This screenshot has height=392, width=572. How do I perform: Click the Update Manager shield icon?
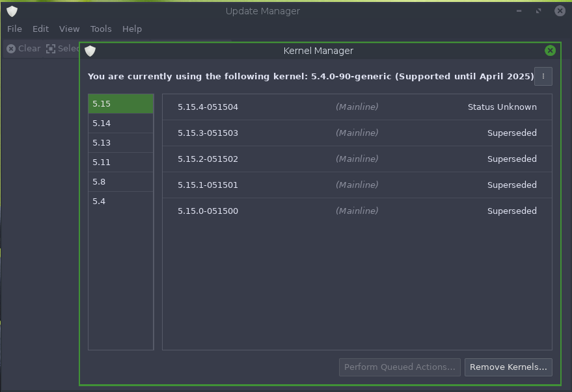coord(12,11)
